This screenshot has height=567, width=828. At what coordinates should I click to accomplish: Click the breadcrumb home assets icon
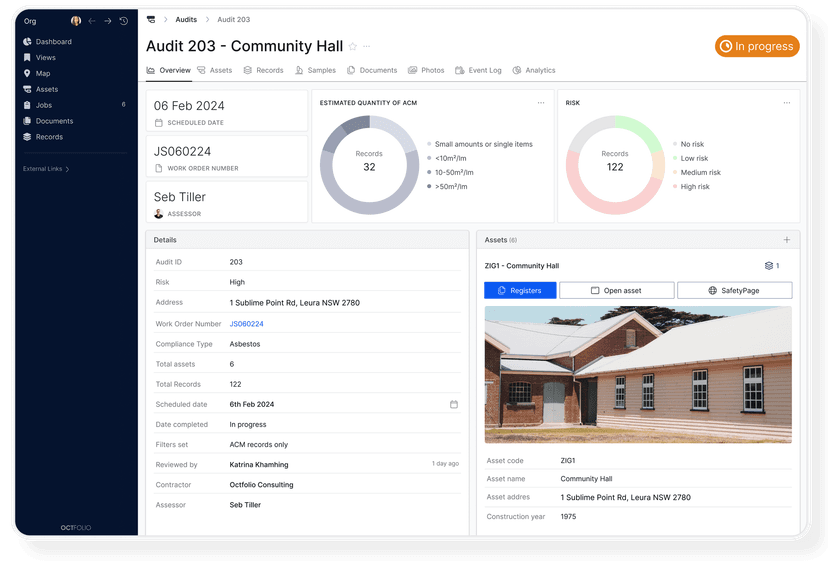[x=151, y=20]
